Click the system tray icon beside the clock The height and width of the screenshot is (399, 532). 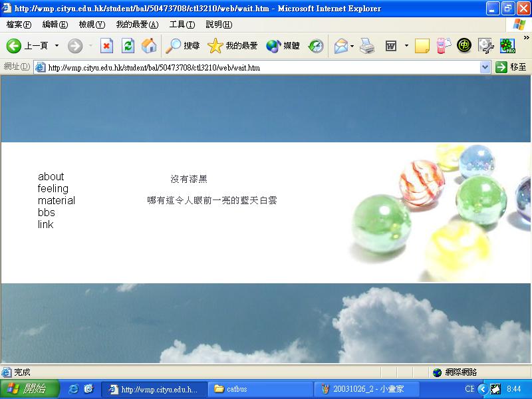[495, 389]
